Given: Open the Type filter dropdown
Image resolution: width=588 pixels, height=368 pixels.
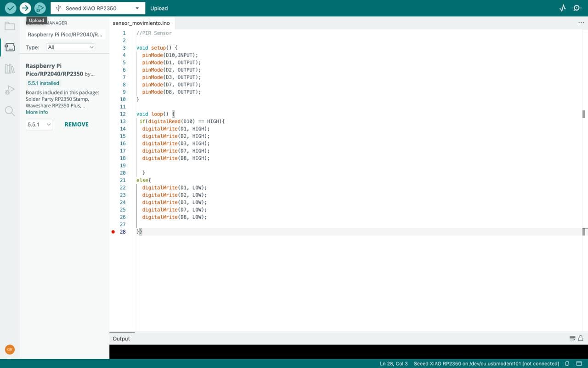Looking at the screenshot, I should tap(70, 47).
